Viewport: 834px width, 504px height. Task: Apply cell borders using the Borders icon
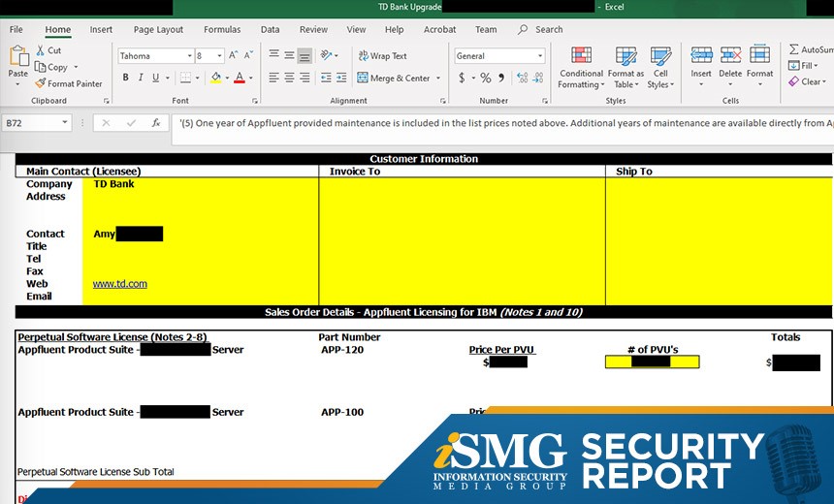[185, 78]
